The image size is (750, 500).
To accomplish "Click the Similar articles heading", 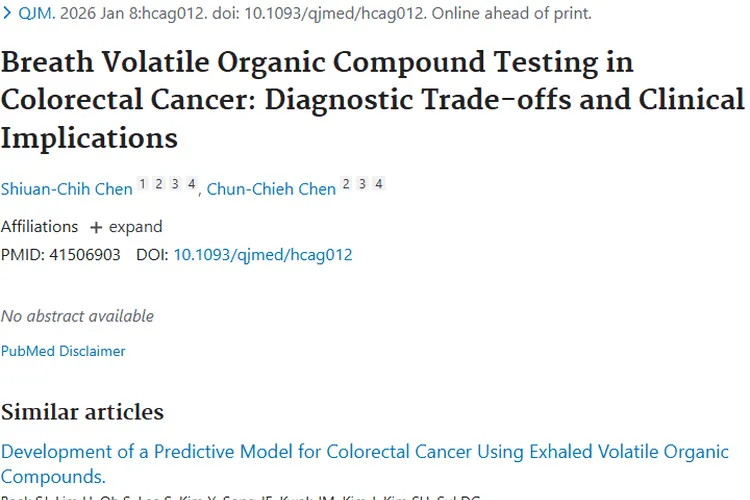I will (82, 411).
